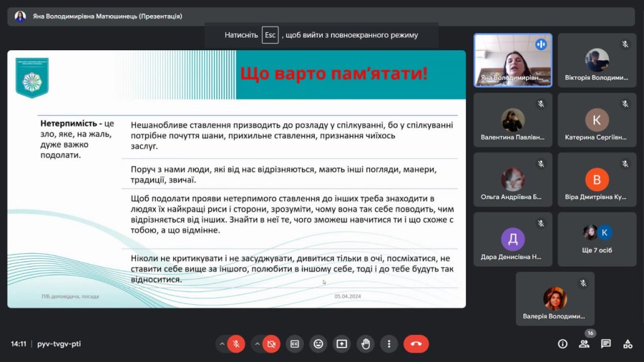Select Катерина Сергіївн... participant tile

click(x=597, y=120)
